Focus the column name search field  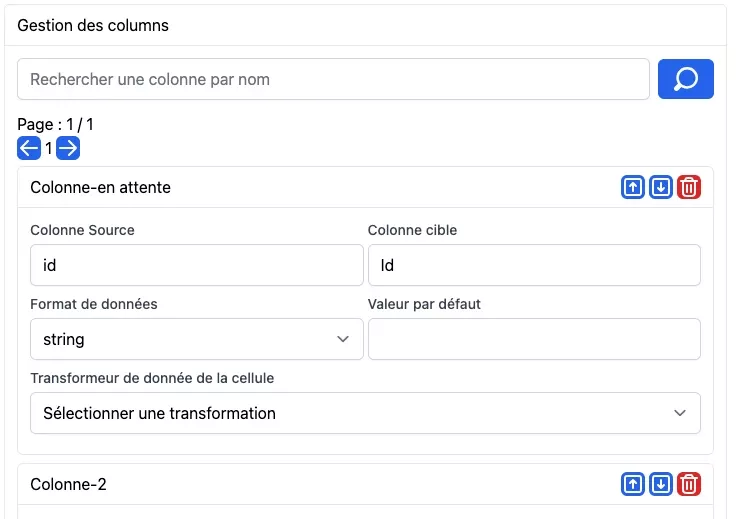pyautogui.click(x=333, y=79)
